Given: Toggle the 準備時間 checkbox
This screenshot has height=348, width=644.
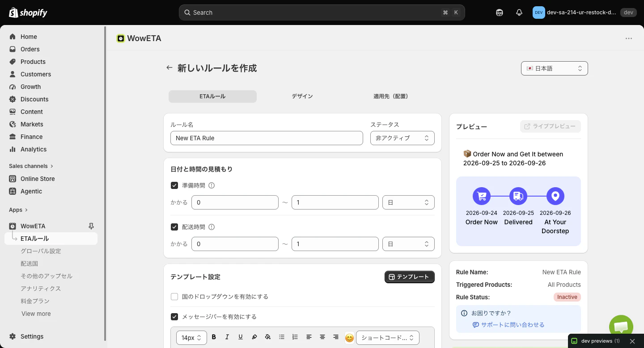Looking at the screenshot, I should [174, 185].
